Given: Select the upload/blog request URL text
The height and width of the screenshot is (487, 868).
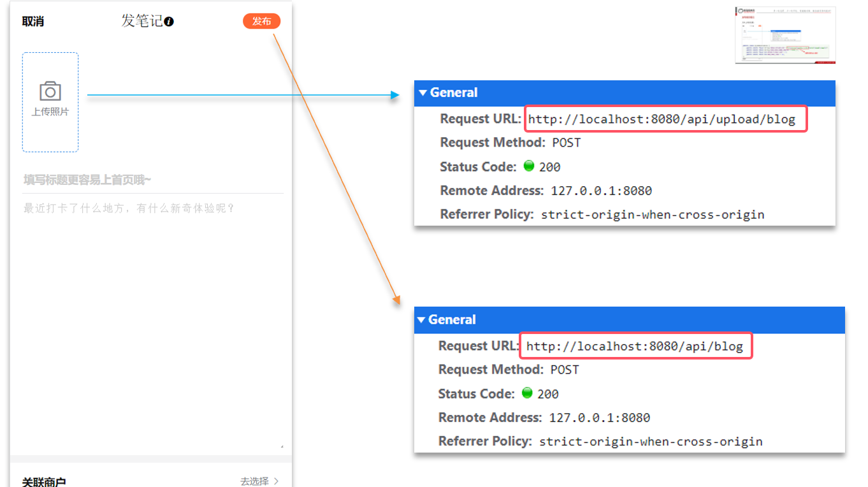Looking at the screenshot, I should tap(662, 119).
